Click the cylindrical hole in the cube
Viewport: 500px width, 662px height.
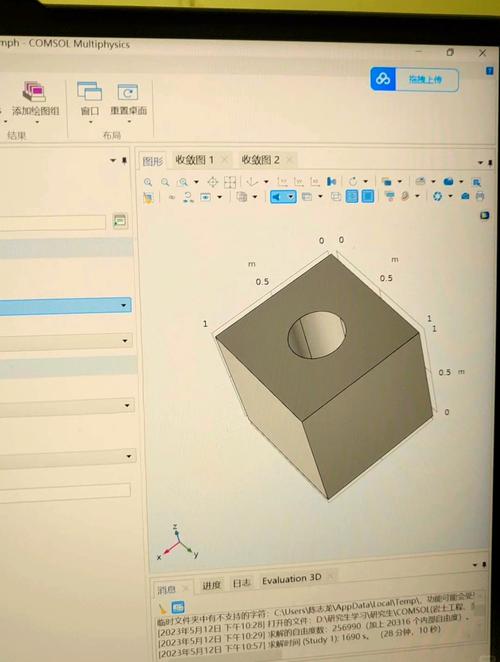coord(316,335)
